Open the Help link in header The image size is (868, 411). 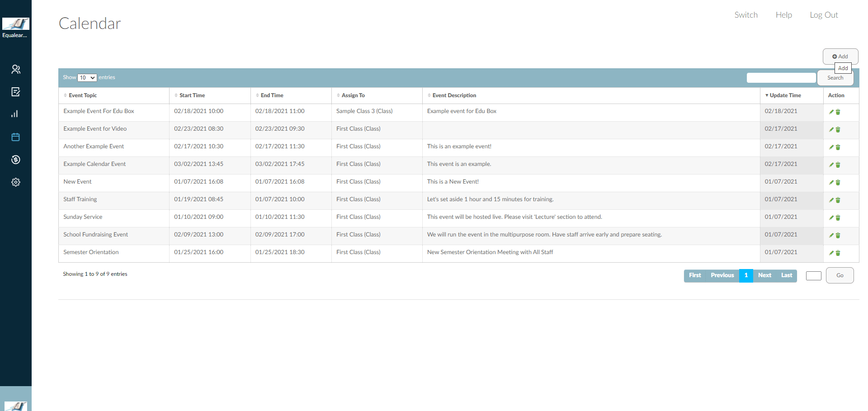[783, 15]
